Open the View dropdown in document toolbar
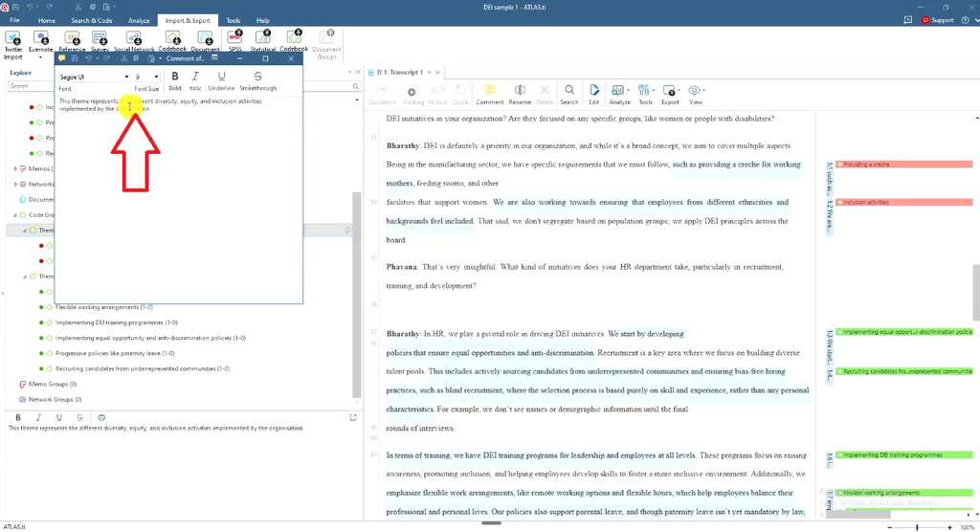The height and width of the screenshot is (532, 980). click(696, 95)
